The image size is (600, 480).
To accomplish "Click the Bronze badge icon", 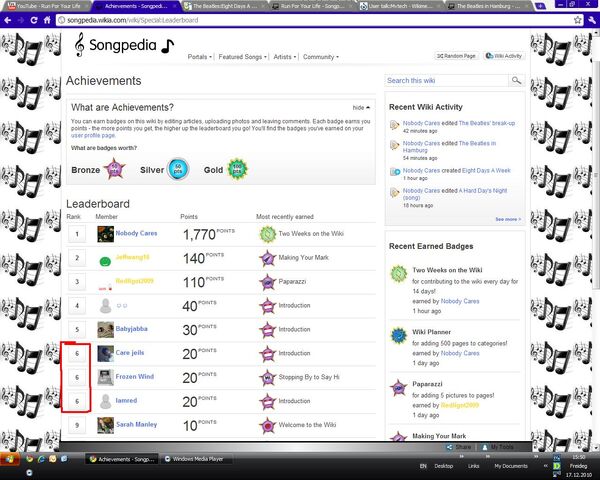I will [114, 169].
